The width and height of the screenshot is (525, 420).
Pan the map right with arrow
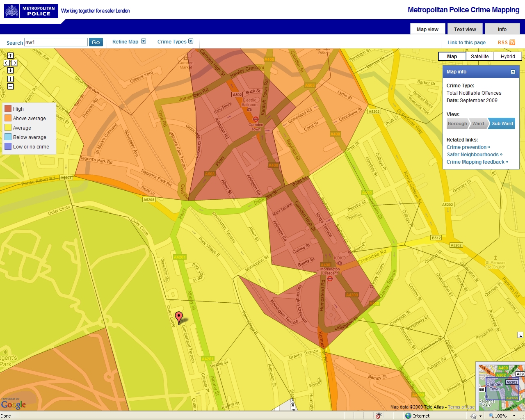tap(14, 63)
